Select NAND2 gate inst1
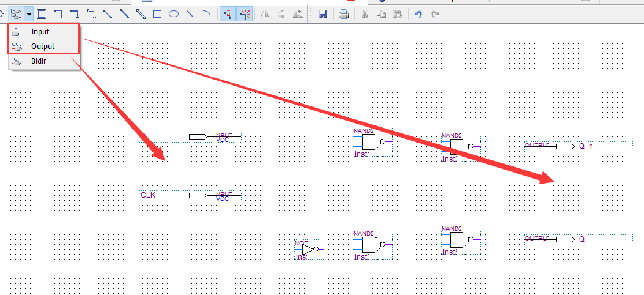This screenshot has height=295, width=644. 373,142
